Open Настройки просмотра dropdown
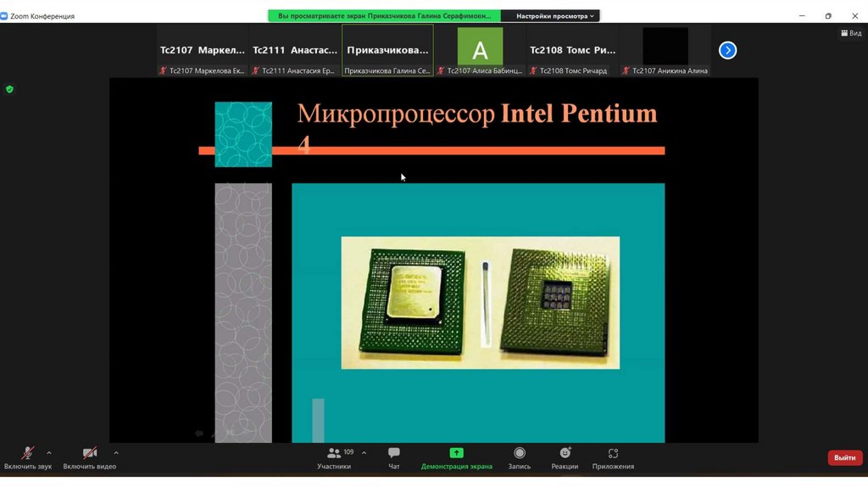 pyautogui.click(x=554, y=16)
